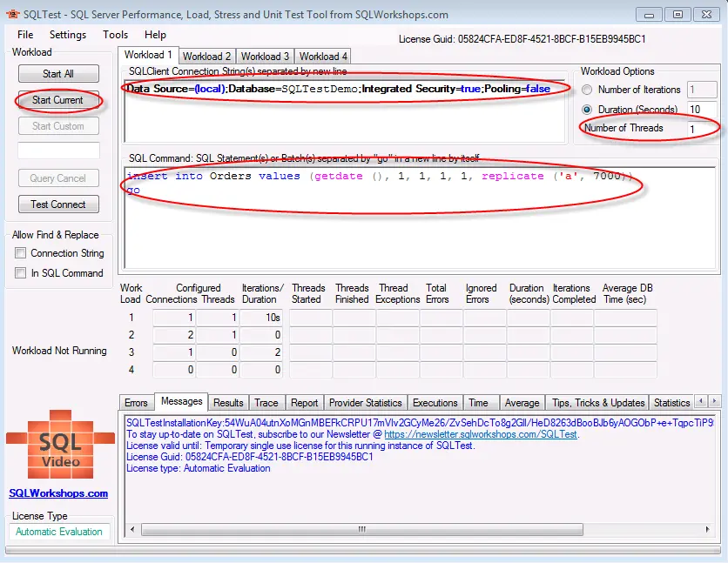
Task: Open the Average tab
Action: [522, 403]
